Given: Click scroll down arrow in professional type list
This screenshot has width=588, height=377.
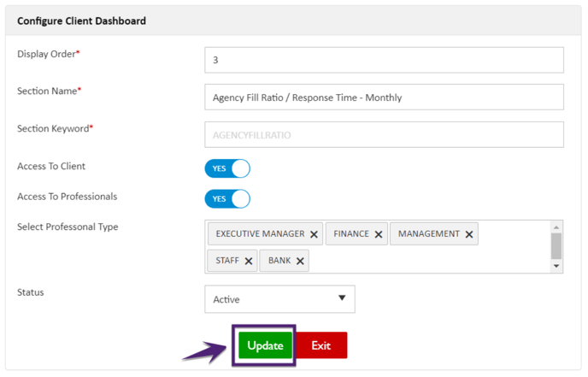Looking at the screenshot, I should pyautogui.click(x=556, y=266).
